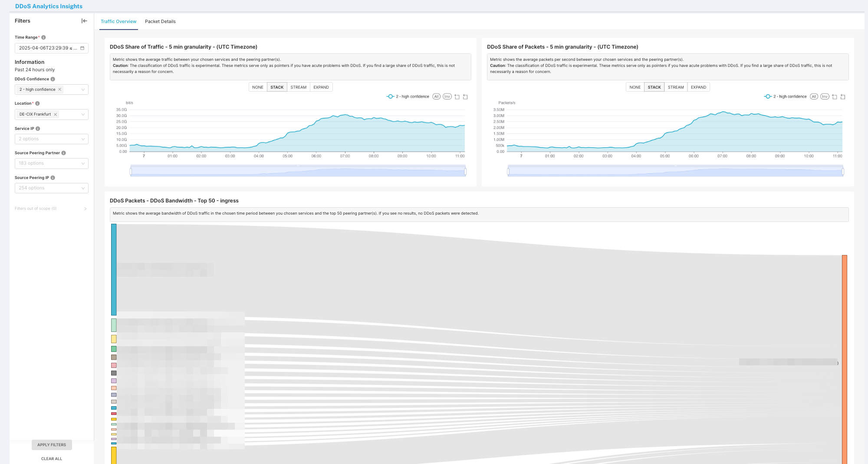Invert legend selection on Traffic chart
The width and height of the screenshot is (868, 464).
coord(447,96)
